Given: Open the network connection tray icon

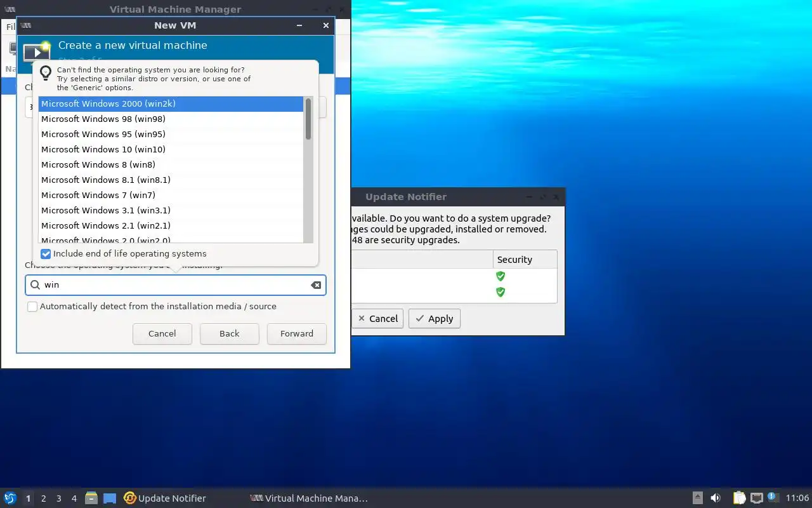Looking at the screenshot, I should click(x=756, y=498).
